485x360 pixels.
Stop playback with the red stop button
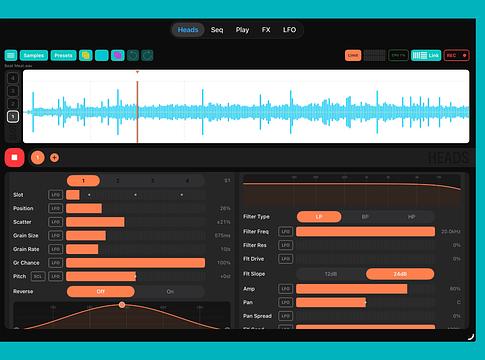click(14, 157)
